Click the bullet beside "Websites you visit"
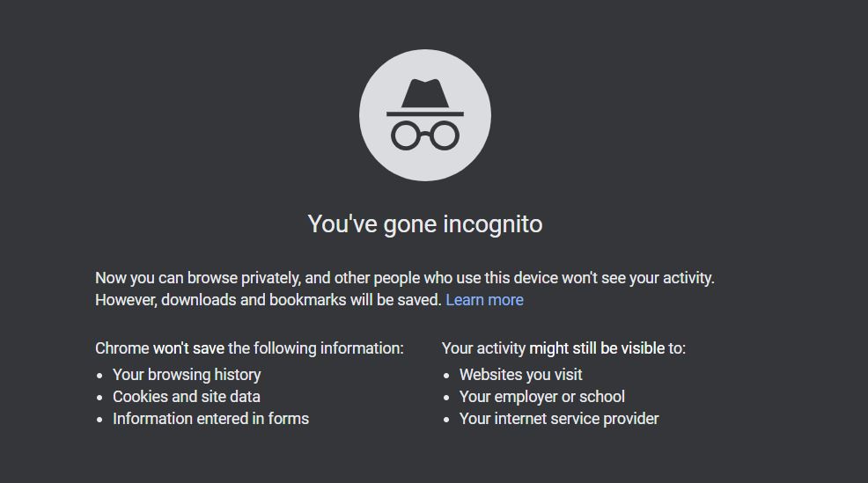This screenshot has height=483, width=868. click(x=446, y=376)
